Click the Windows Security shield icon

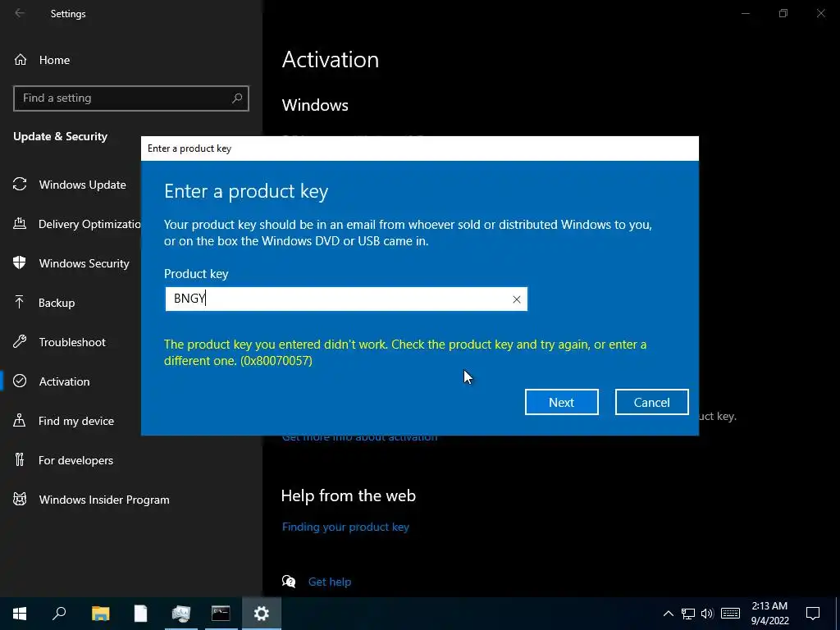[x=20, y=263]
